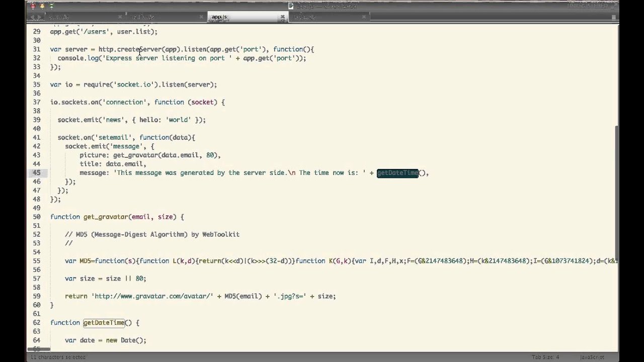
Task: Click the document icon in the title bar
Action: click(291, 6)
